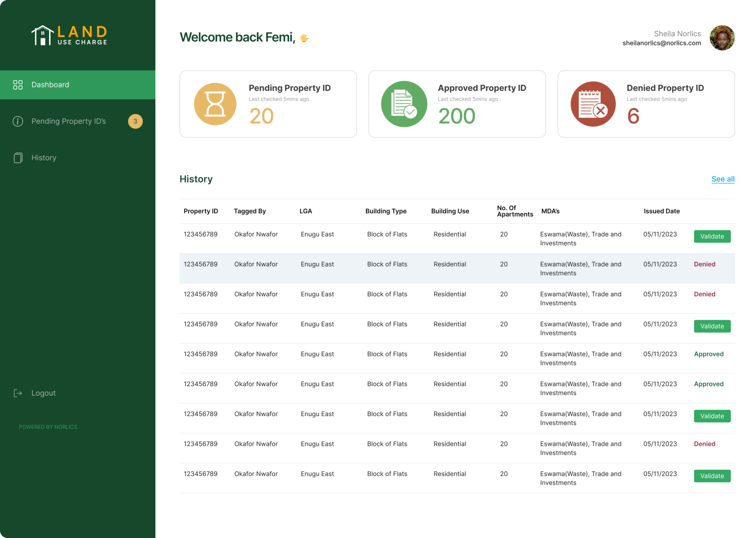Select Logout in the sidebar
This screenshot has width=756, height=538.
coord(44,393)
